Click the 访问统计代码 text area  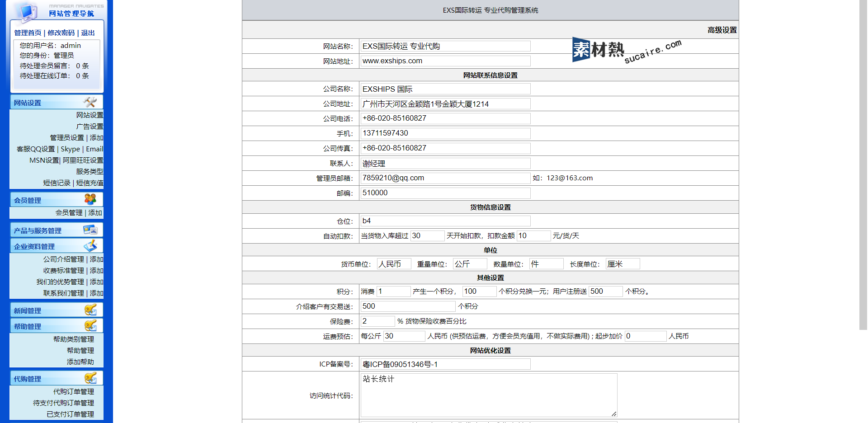tap(489, 395)
